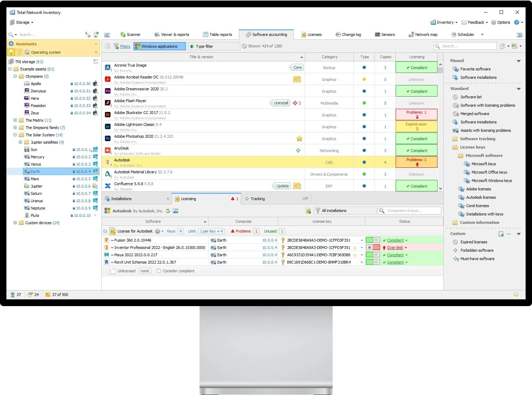Expand the Jupiter satellites folder
The height and width of the screenshot is (395, 532).
(20, 142)
